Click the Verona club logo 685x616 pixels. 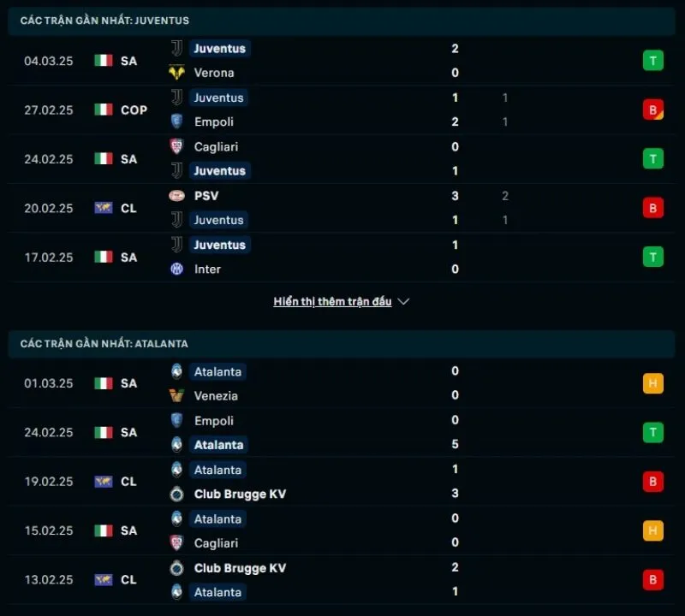(x=178, y=73)
